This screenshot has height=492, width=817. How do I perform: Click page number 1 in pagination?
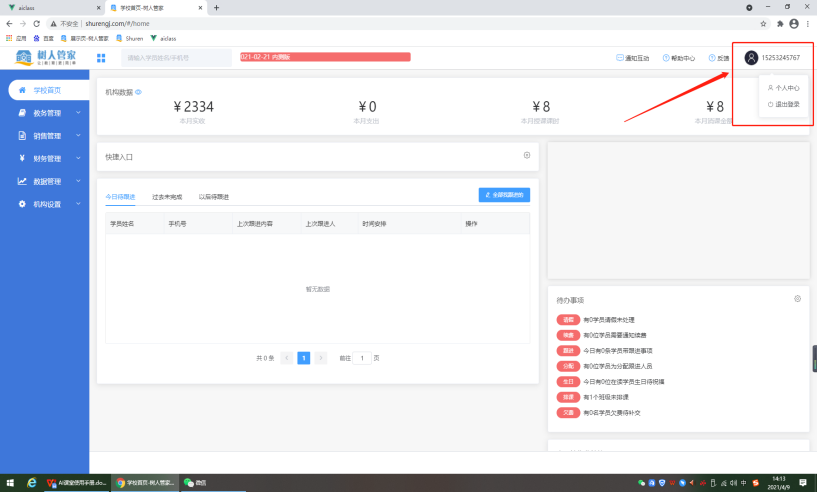(304, 358)
